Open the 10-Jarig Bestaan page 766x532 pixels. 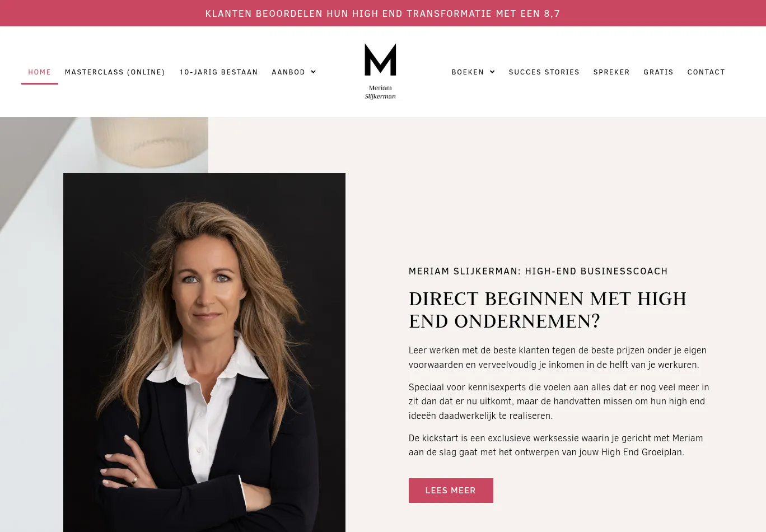point(219,72)
